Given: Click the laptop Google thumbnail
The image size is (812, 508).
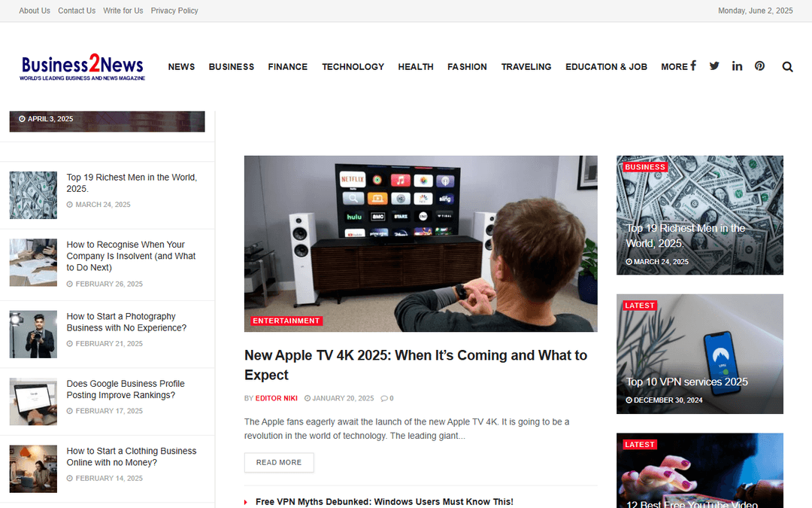Looking at the screenshot, I should (33, 402).
